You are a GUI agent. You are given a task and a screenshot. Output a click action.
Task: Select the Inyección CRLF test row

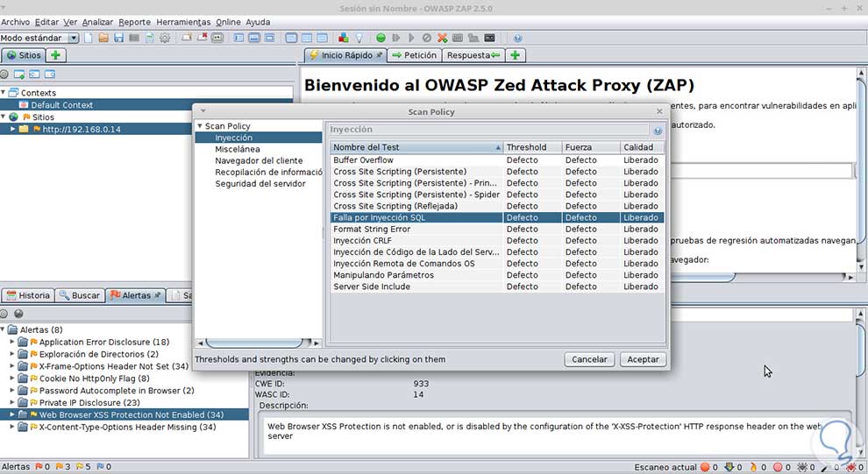pyautogui.click(x=497, y=241)
